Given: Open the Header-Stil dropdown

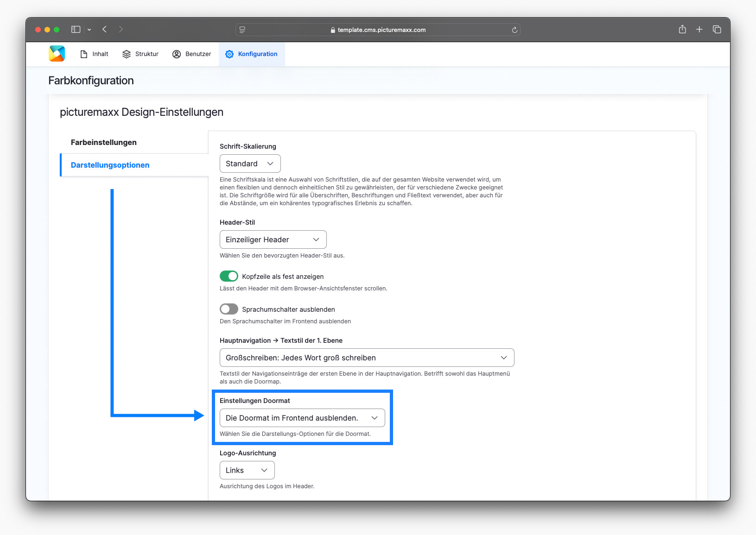Looking at the screenshot, I should [273, 239].
